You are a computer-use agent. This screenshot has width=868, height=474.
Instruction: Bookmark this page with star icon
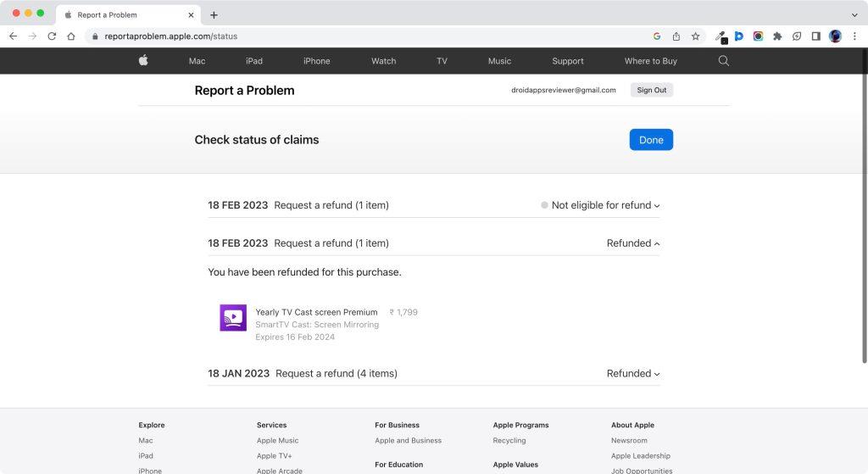coord(695,36)
